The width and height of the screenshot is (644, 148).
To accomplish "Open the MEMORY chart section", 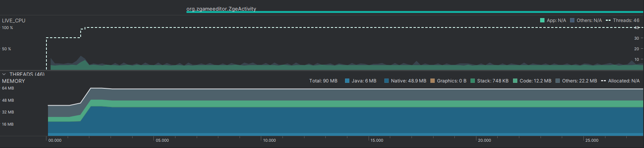I will pyautogui.click(x=13, y=81).
